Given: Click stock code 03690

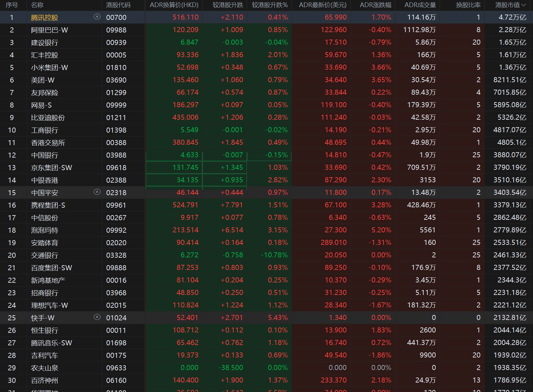Looking at the screenshot, I should [116, 80].
